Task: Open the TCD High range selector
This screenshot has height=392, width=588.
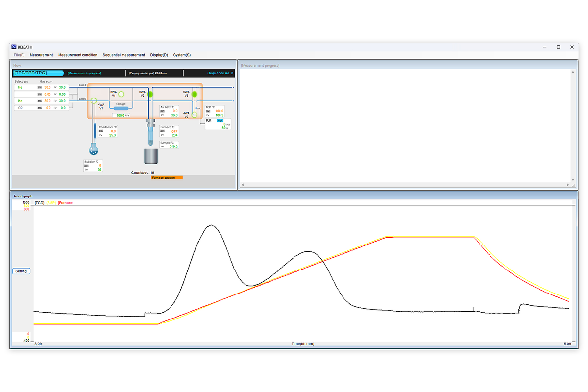Action: [220, 120]
